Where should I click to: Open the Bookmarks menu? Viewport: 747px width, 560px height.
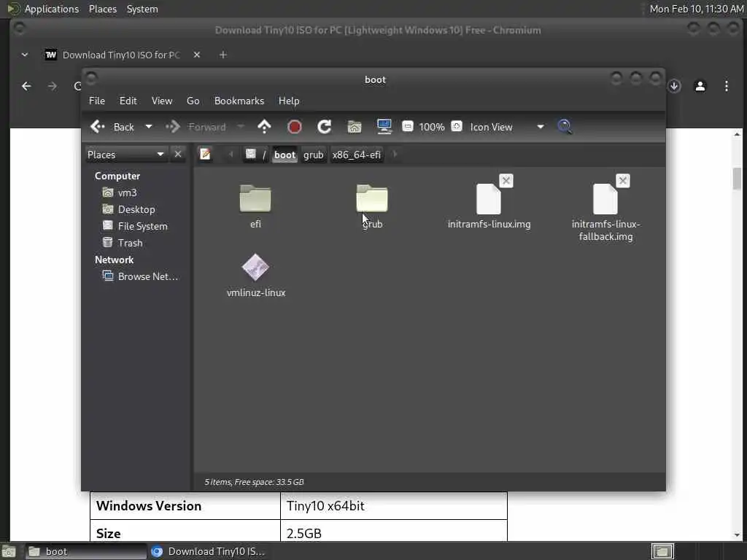click(239, 101)
